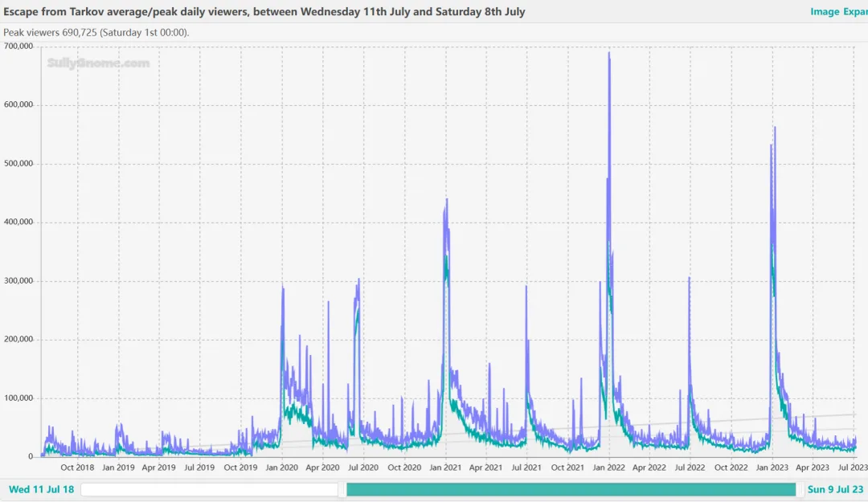Select the Jan 2023 viewer spike peak
The height and width of the screenshot is (502, 868).
click(x=775, y=128)
